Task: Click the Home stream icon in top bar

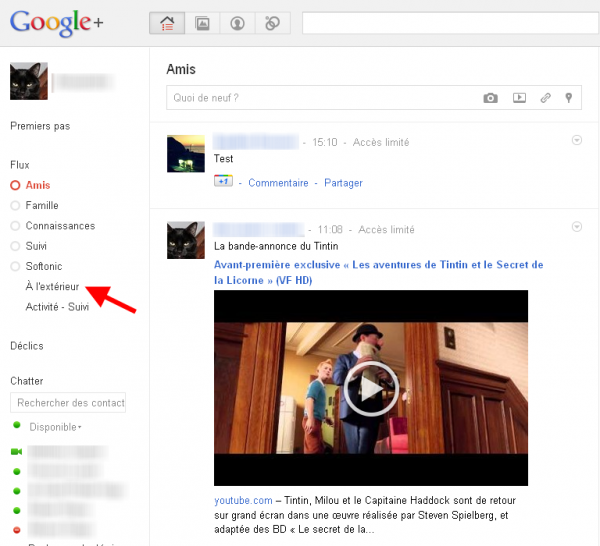Action: point(167,23)
